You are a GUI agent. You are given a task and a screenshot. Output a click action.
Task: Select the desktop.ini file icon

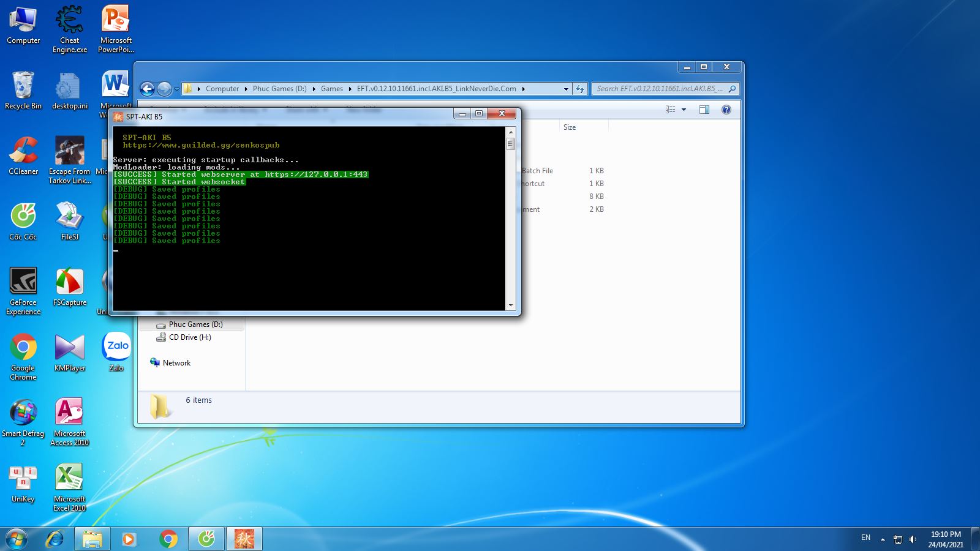70,91
